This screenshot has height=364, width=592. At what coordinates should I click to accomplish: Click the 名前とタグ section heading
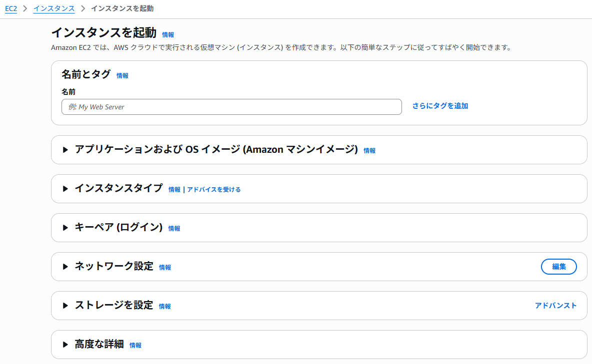tap(86, 74)
